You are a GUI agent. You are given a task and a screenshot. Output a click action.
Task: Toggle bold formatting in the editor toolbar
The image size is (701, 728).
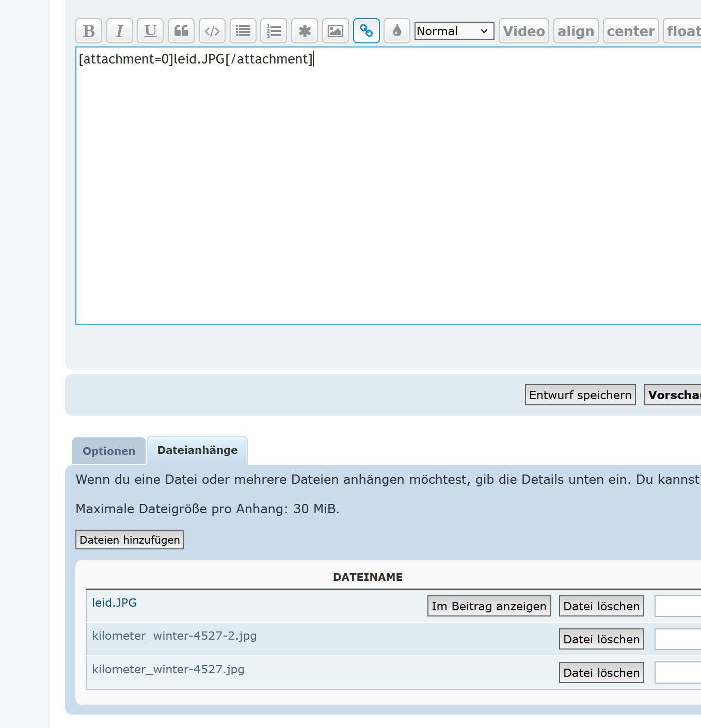[89, 31]
